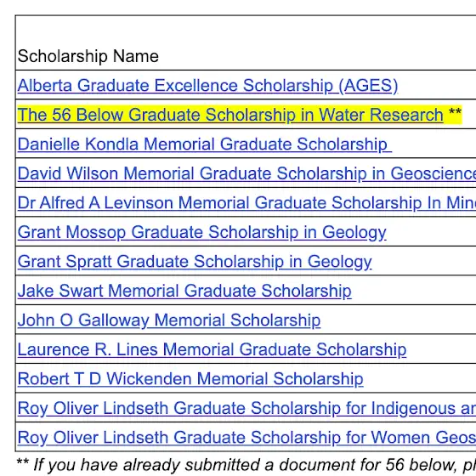Open Roy Oliver Lindseth Scholarship for Indigenous link
Viewport: 476px width, 476px height.
(x=246, y=408)
